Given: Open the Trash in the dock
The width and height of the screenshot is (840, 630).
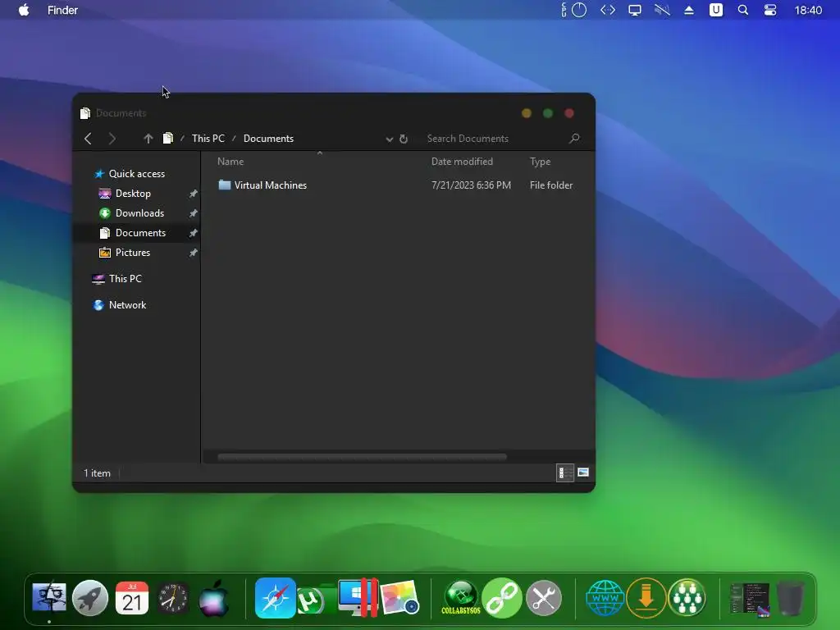Looking at the screenshot, I should [x=790, y=598].
